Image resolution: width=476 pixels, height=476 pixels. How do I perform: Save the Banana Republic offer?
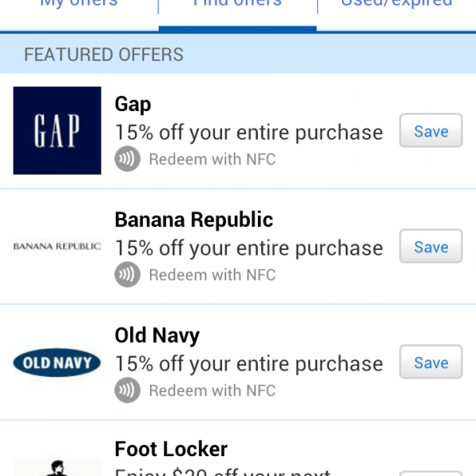(x=430, y=248)
